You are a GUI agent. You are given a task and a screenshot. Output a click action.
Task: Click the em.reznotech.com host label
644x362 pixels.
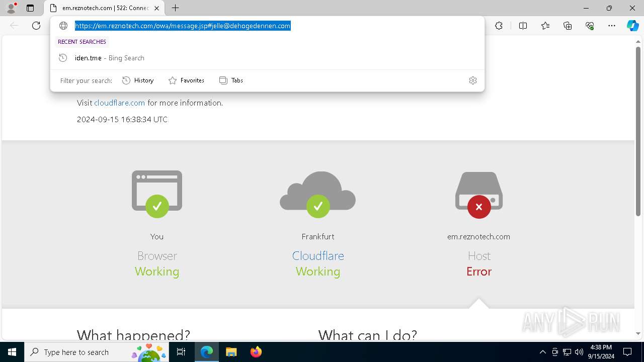click(x=478, y=236)
